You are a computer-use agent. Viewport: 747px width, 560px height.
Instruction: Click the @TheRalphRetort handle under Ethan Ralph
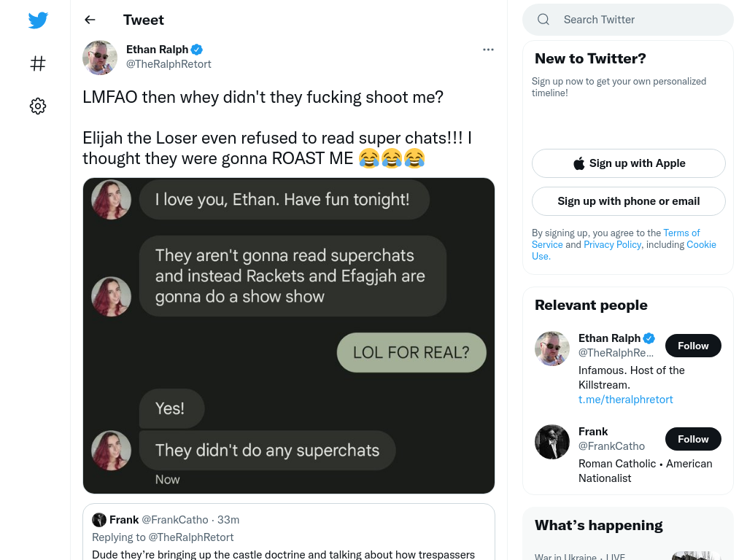169,64
